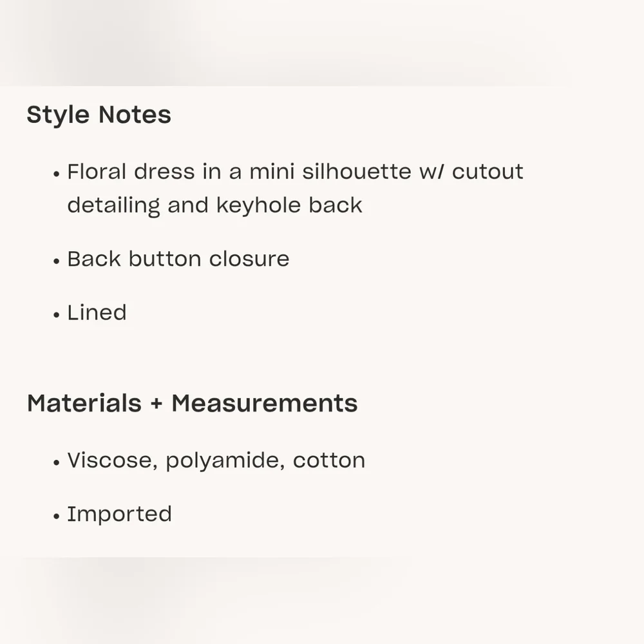The width and height of the screenshot is (644, 644).
Task: Click the word 'cotton'
Action: [x=329, y=460]
